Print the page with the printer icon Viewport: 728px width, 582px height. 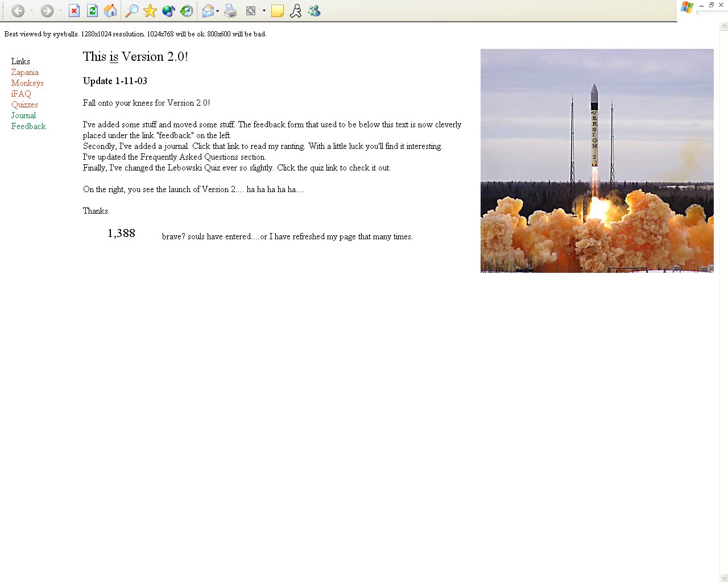coord(230,11)
